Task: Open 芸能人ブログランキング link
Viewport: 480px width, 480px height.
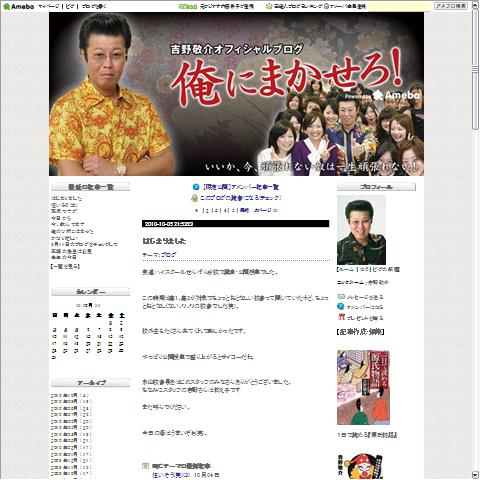Action: (x=298, y=6)
